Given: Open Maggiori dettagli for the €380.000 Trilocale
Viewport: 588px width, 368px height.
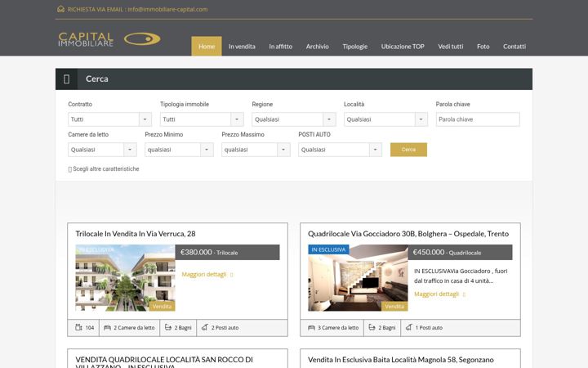Looking at the screenshot, I should (x=207, y=275).
